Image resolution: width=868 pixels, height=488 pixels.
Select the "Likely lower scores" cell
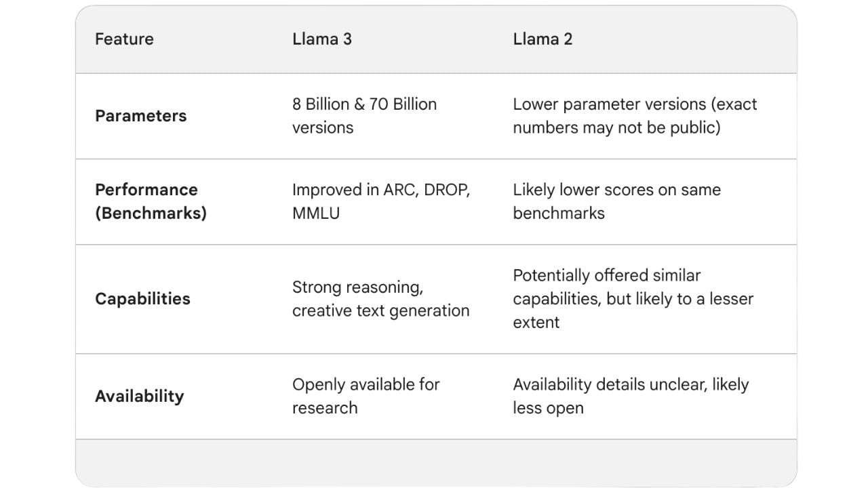tap(616, 201)
